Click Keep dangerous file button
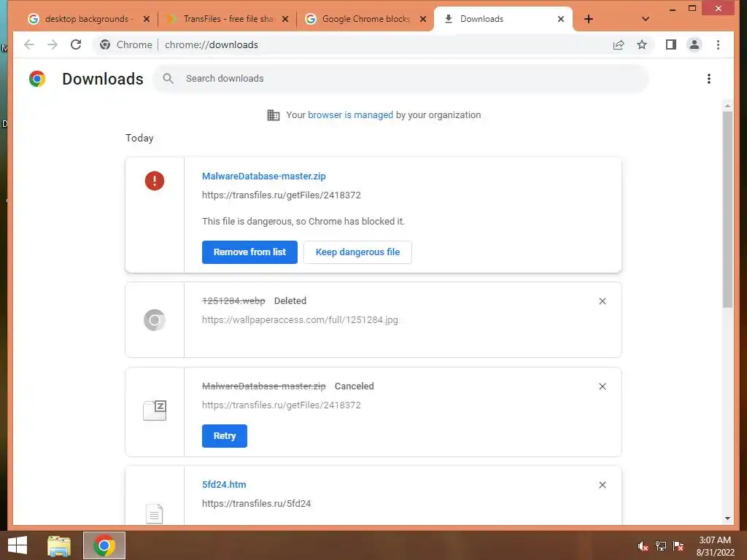747x560 pixels. click(357, 252)
